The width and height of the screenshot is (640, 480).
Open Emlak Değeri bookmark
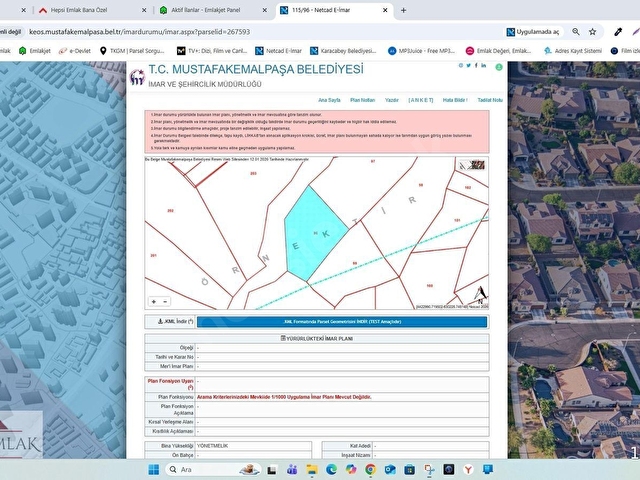[x=499, y=51]
